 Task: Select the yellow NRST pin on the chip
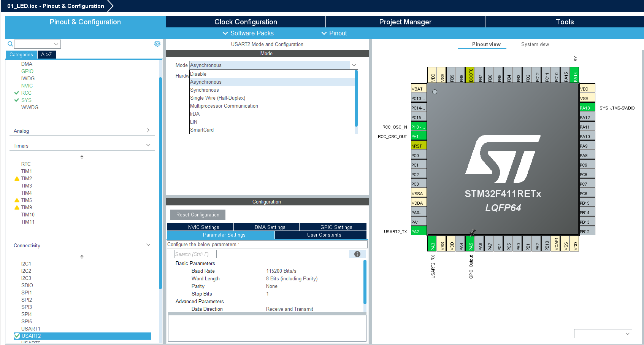tap(419, 146)
